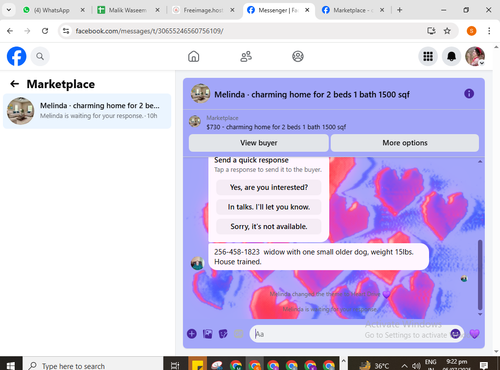This screenshot has width=500, height=370.
Task: Click the More options button
Action: pyautogui.click(x=405, y=143)
